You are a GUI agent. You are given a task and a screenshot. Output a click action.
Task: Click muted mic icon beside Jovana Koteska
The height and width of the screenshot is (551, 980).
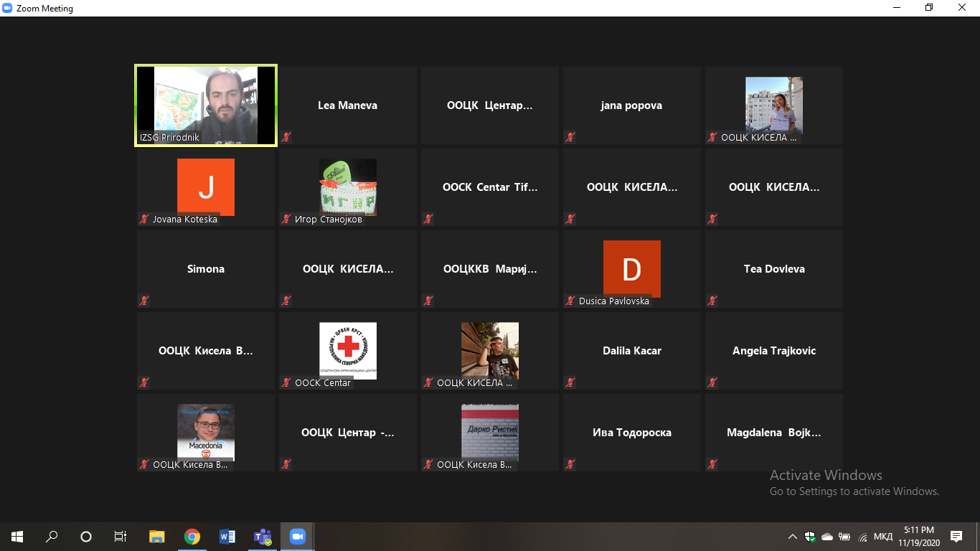(144, 219)
